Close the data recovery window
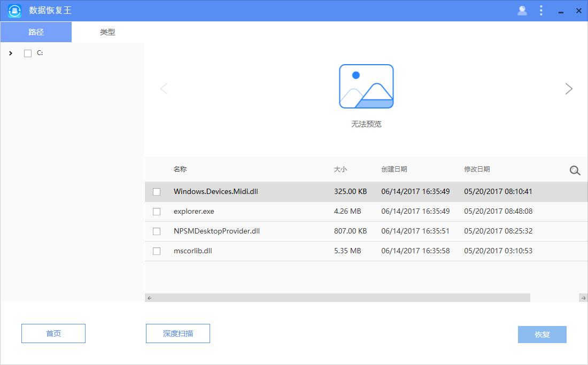The height and width of the screenshot is (365, 588). tap(578, 11)
